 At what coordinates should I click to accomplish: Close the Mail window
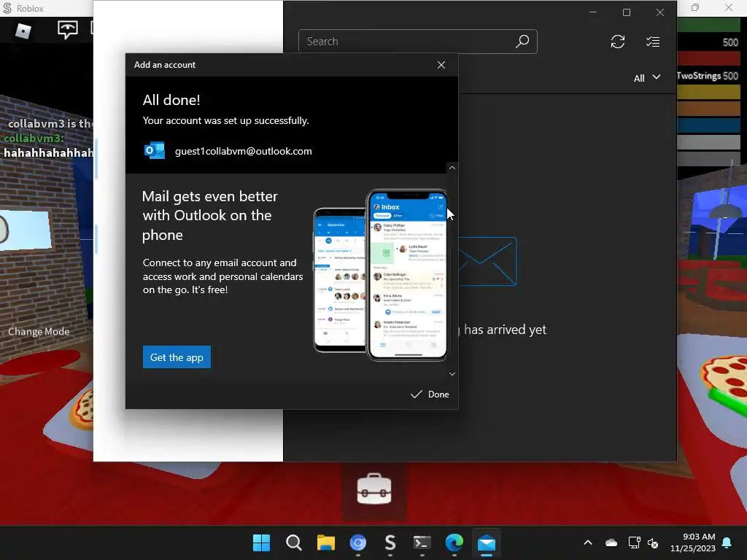point(659,12)
